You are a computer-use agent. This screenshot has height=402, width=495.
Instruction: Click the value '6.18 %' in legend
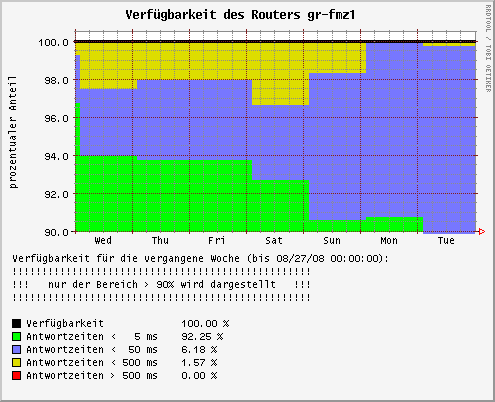tap(199, 349)
